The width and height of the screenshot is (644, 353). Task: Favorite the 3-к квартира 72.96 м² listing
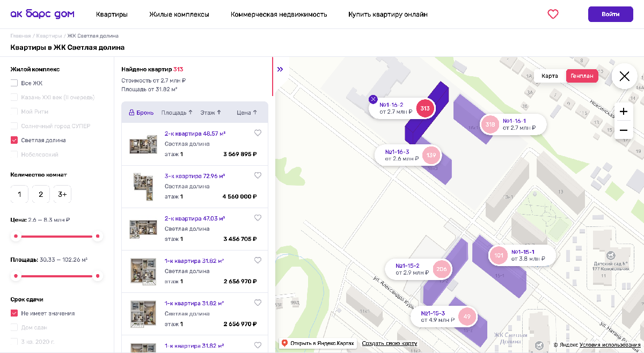(258, 175)
